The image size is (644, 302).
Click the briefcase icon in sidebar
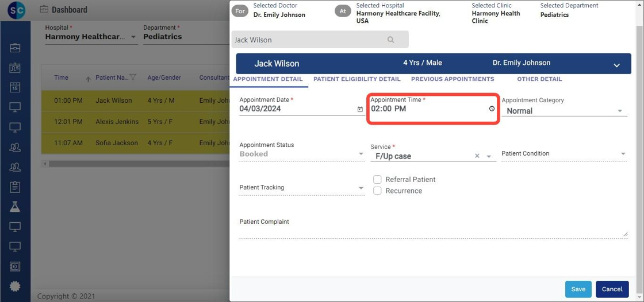(x=15, y=48)
